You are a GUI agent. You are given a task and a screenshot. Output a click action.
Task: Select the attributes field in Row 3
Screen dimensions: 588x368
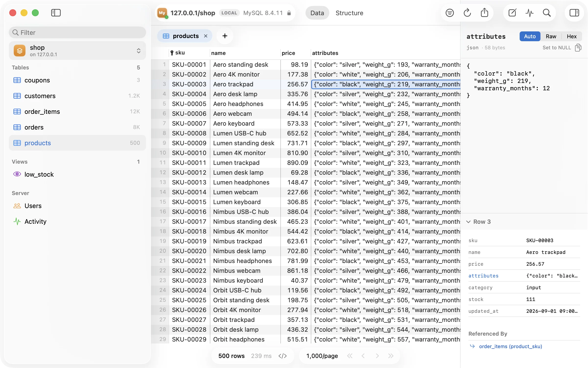(524, 276)
